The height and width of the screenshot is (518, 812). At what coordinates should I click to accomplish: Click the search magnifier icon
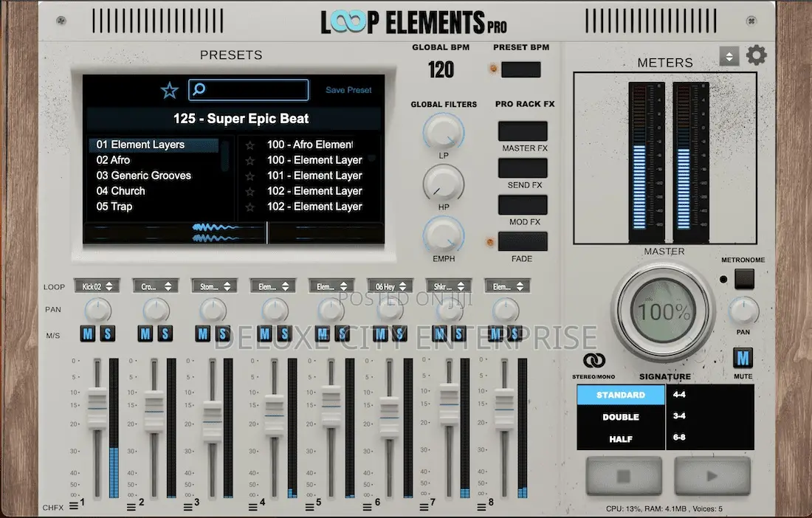click(x=199, y=89)
